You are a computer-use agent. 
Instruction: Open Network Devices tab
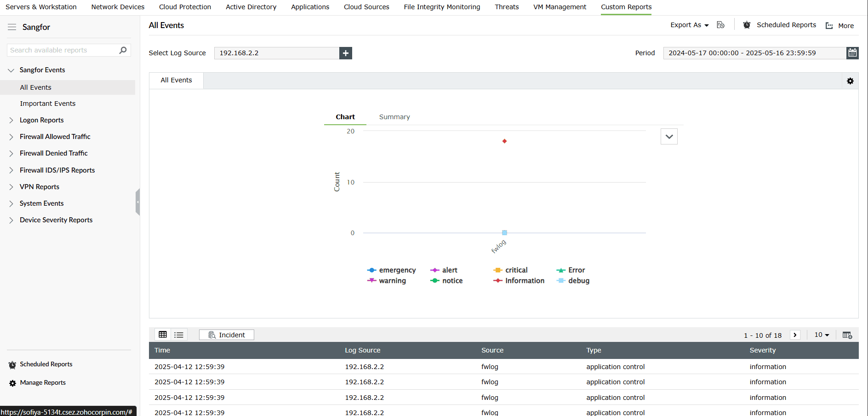click(118, 7)
